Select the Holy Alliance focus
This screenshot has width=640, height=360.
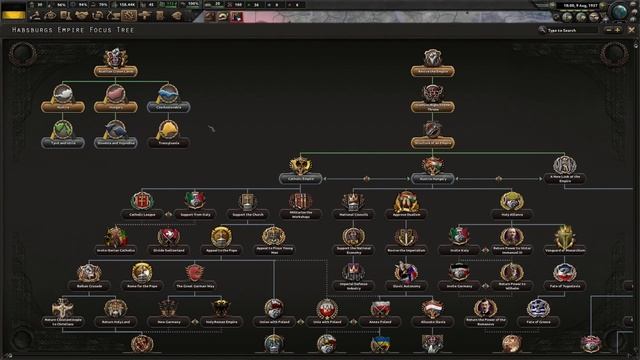point(512,206)
